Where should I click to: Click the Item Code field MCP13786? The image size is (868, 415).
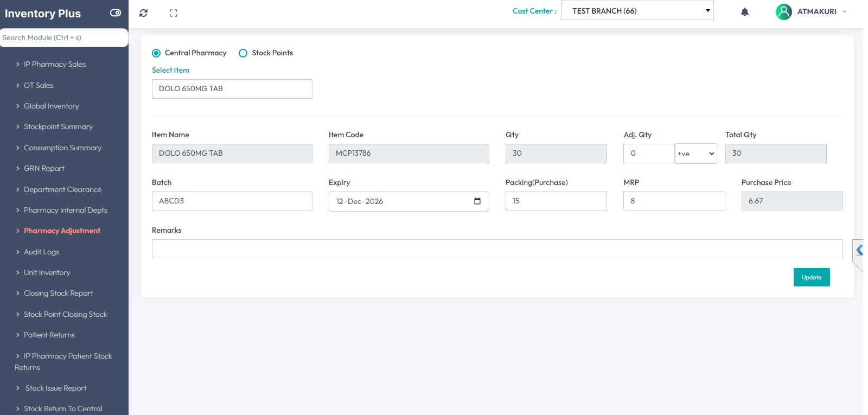[409, 154]
